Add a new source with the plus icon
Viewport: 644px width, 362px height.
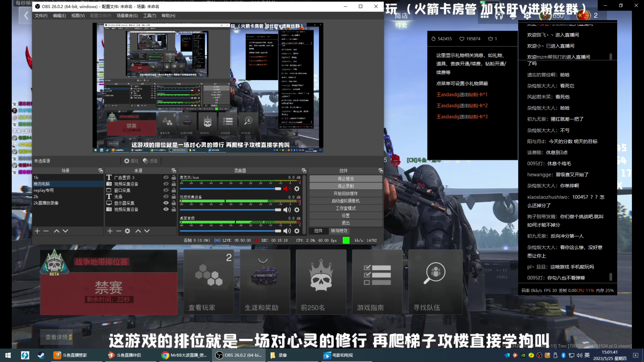(110, 231)
